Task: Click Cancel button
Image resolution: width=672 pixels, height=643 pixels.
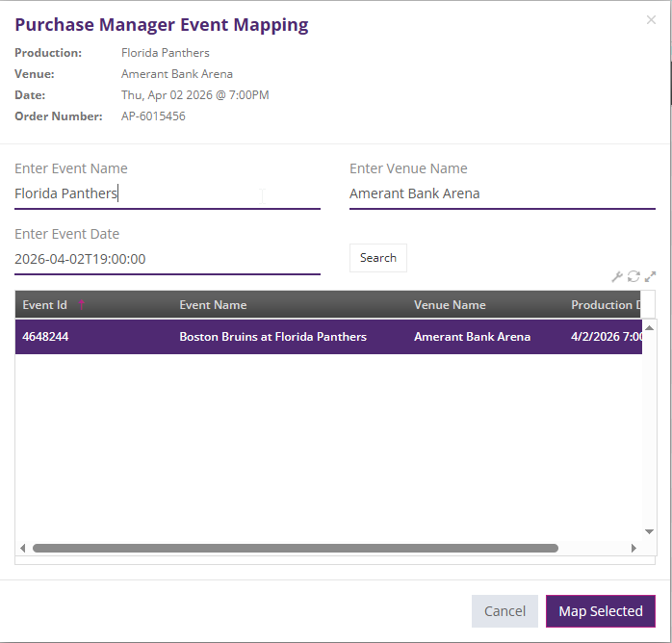Action: (x=504, y=611)
